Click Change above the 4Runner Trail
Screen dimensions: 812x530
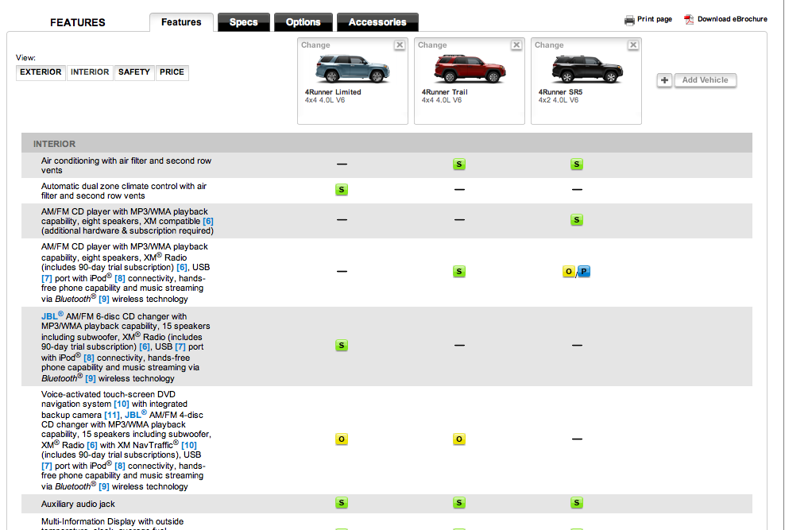pos(432,45)
